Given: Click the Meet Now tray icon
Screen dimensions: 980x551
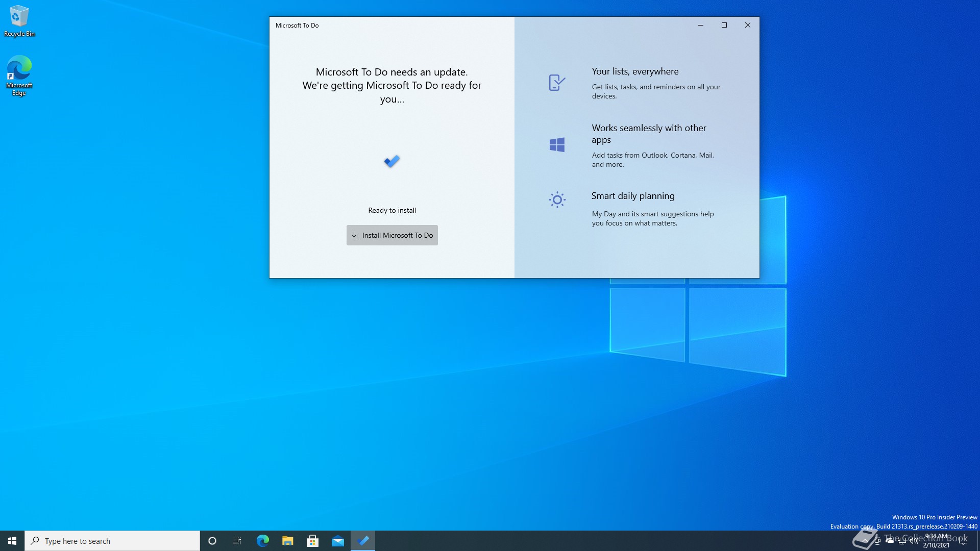Looking at the screenshot, I should (877, 541).
